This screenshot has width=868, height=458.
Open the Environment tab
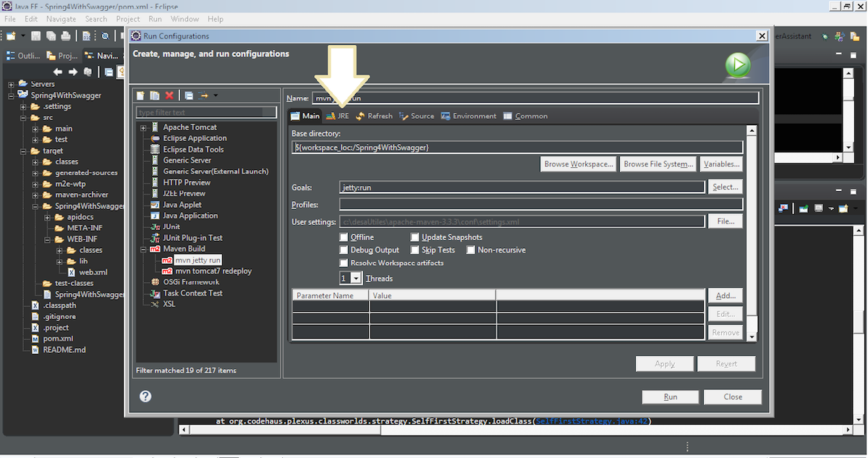[x=469, y=116]
